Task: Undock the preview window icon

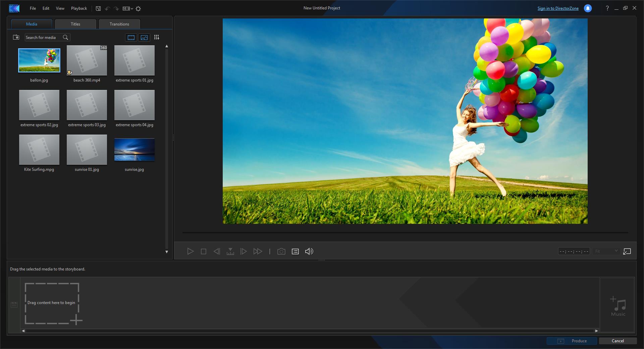Action: pos(627,251)
